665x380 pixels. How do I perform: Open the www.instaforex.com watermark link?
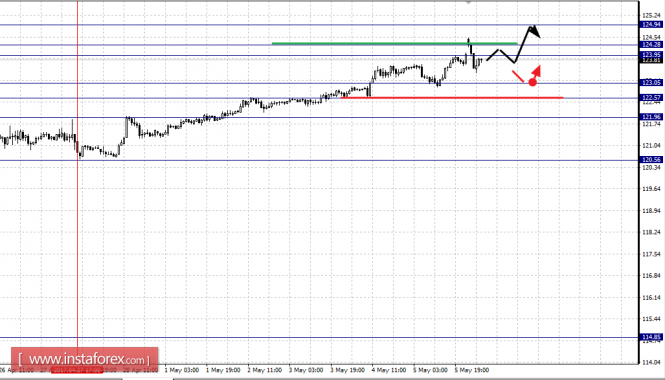(85, 360)
